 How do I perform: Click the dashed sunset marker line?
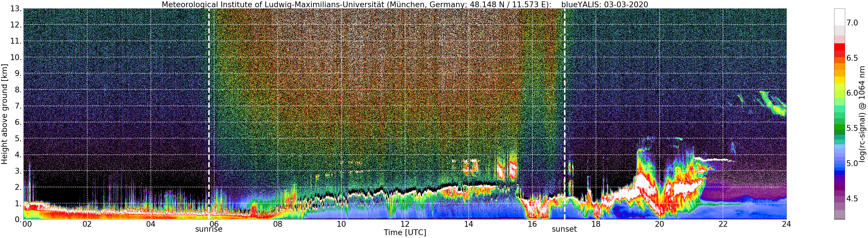[x=564, y=114]
